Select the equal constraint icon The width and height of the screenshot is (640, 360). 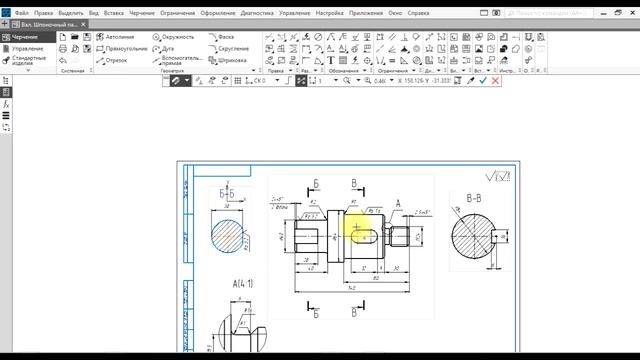click(392, 61)
